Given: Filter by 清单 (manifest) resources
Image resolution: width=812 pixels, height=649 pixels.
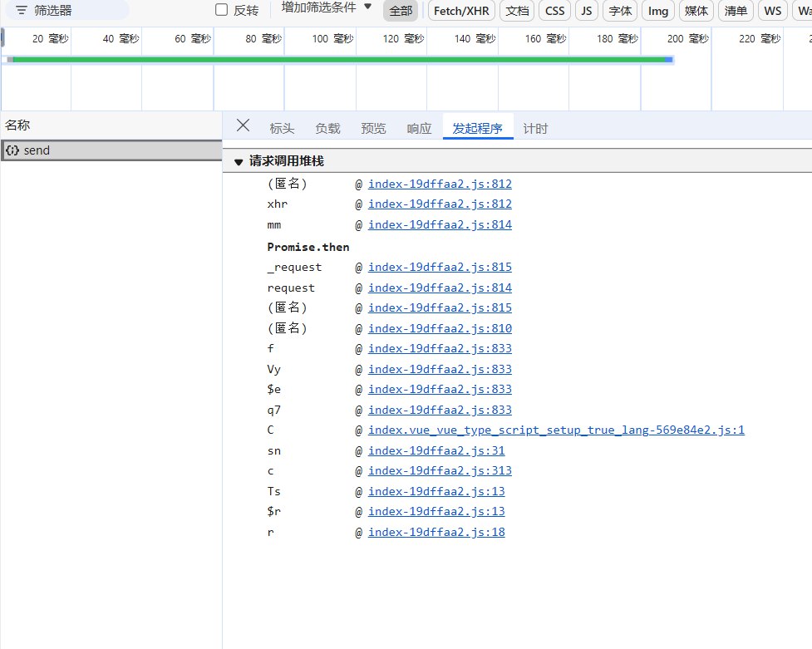Looking at the screenshot, I should 735,11.
